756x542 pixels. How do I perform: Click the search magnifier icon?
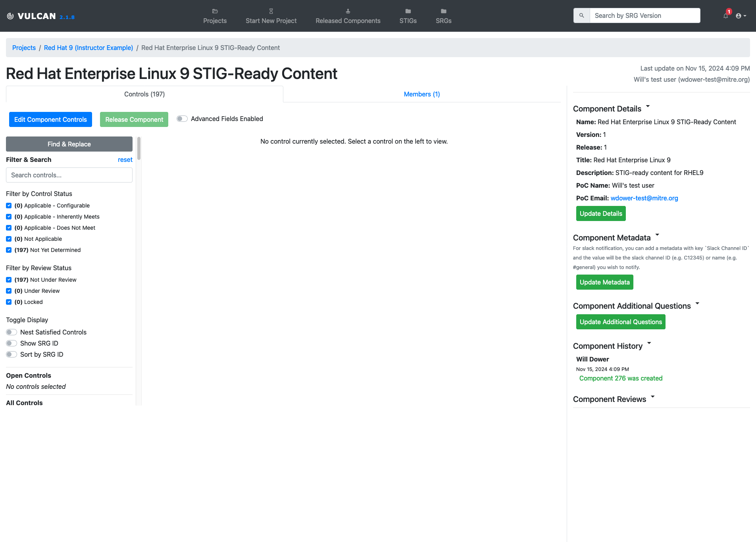[x=581, y=15]
